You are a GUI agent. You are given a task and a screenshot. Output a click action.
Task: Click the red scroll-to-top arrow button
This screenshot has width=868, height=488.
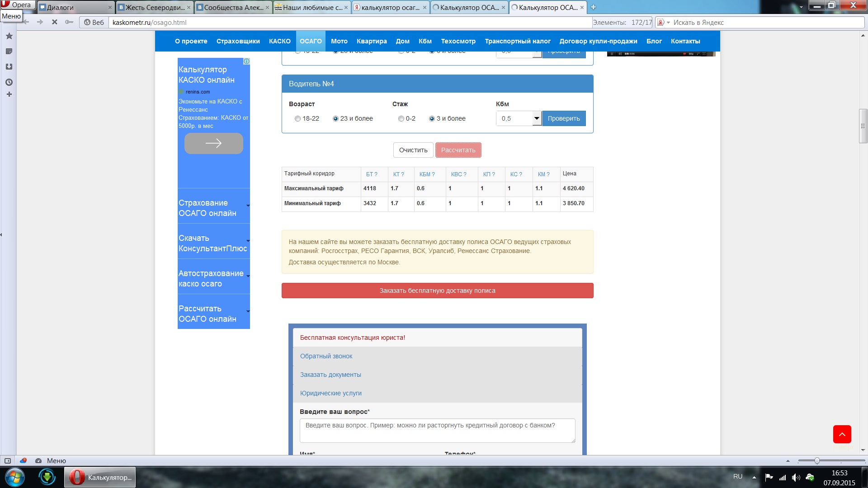click(x=842, y=434)
